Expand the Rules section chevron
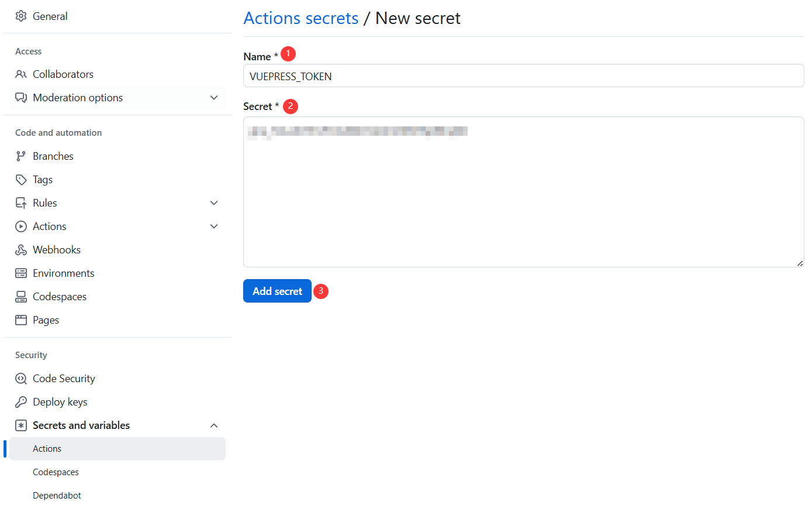 214,203
